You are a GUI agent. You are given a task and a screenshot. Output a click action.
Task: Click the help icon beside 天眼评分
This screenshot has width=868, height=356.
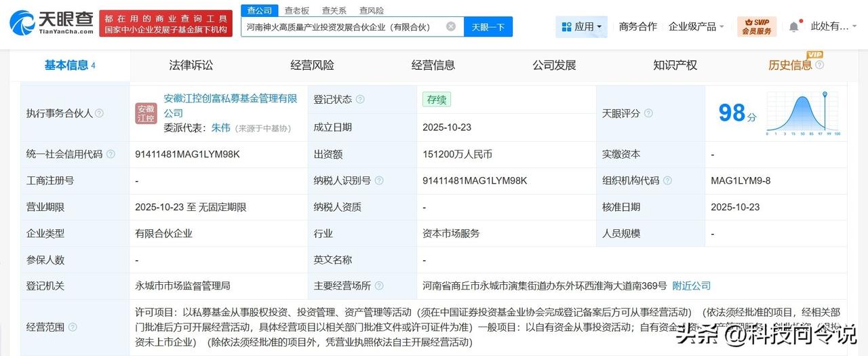click(x=648, y=113)
